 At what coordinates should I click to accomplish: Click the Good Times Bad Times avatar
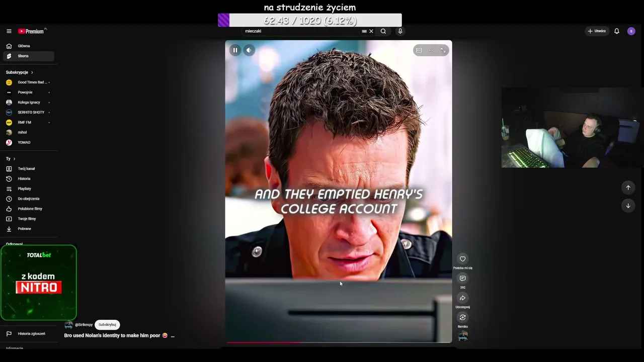coord(9,82)
